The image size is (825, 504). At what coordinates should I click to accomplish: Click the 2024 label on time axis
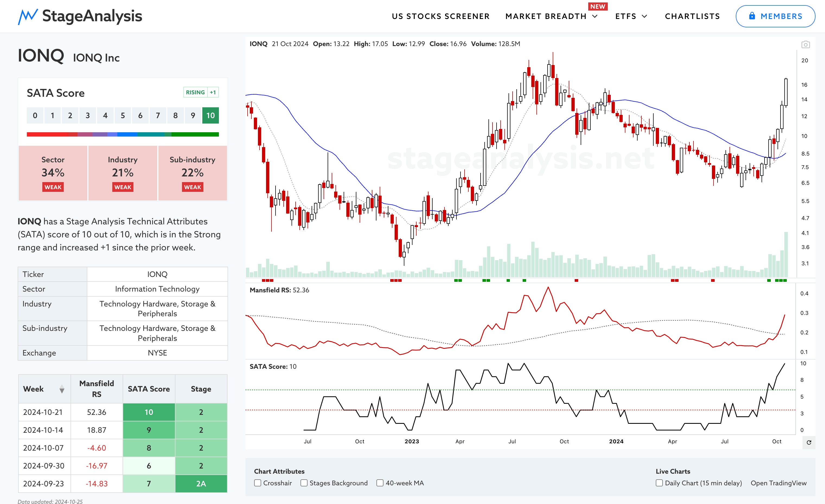click(616, 441)
